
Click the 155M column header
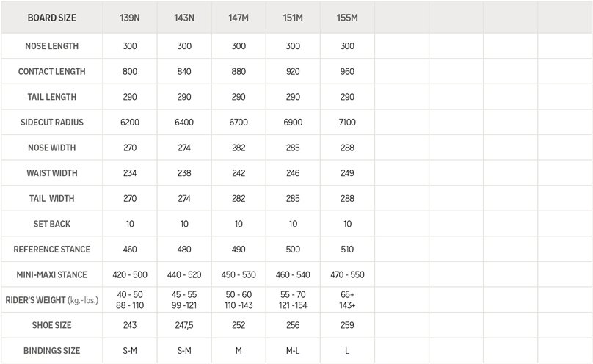[x=347, y=17]
